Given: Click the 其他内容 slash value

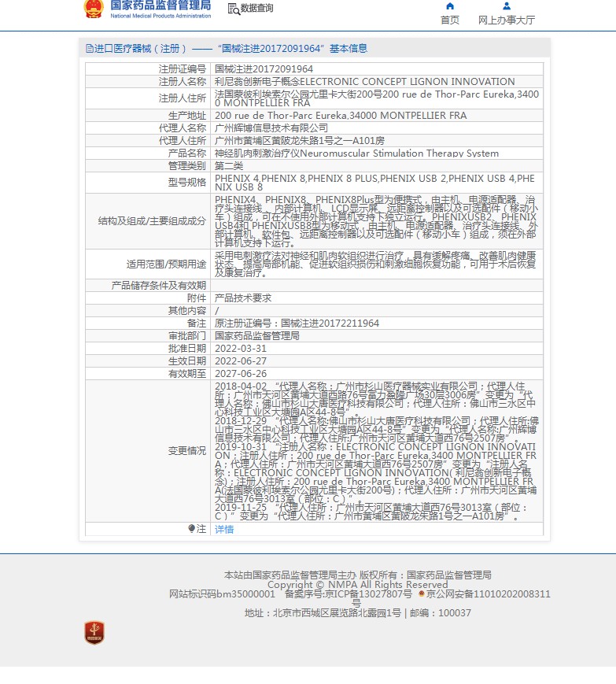Looking at the screenshot, I should tap(216, 311).
